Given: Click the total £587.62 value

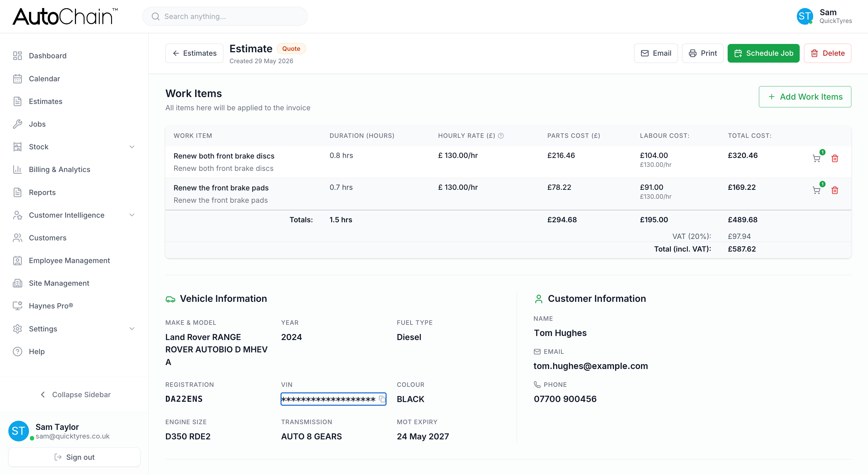Looking at the screenshot, I should (x=742, y=249).
